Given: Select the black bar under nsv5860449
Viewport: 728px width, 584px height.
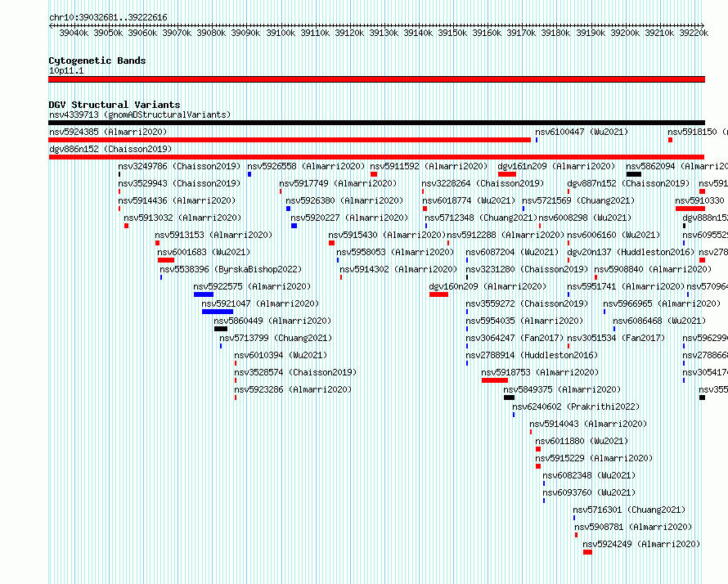Looking at the screenshot, I should pos(221,329).
